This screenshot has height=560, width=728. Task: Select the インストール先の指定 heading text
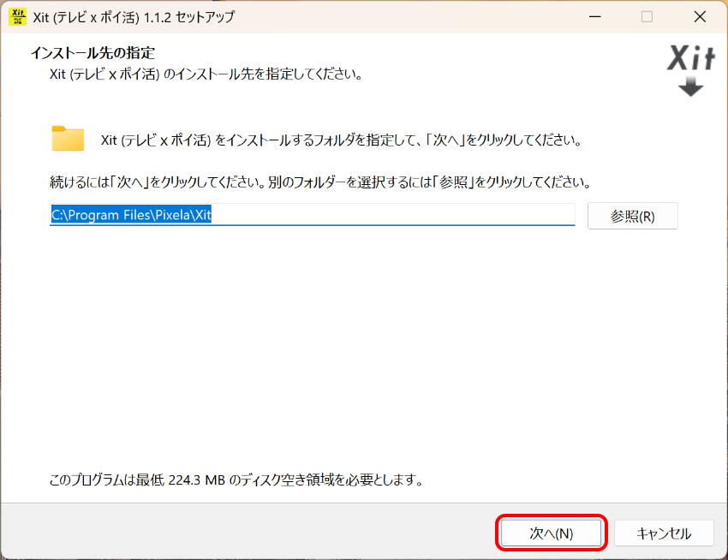click(x=92, y=53)
